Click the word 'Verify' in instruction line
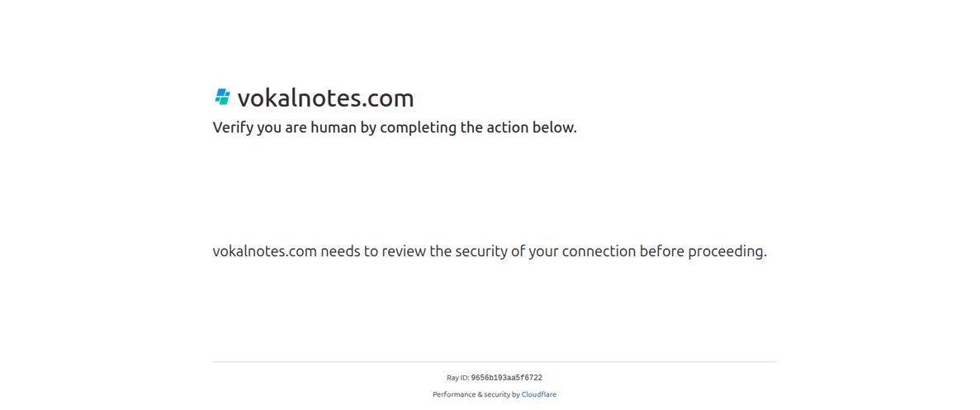 tap(233, 127)
